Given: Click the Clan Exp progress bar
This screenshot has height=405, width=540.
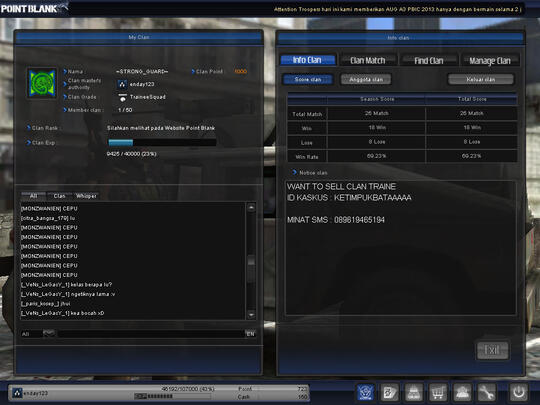Looking at the screenshot, I should click(162, 143).
